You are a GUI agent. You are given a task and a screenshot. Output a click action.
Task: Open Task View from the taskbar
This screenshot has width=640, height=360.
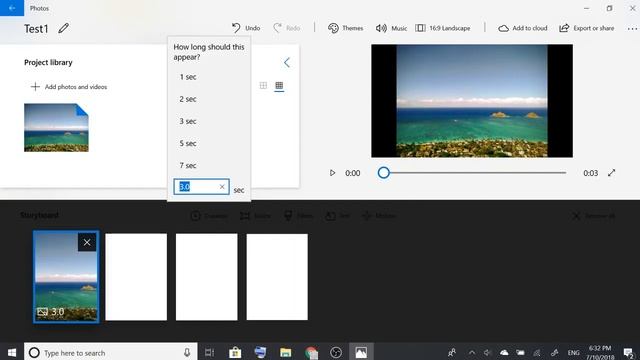pos(209,352)
